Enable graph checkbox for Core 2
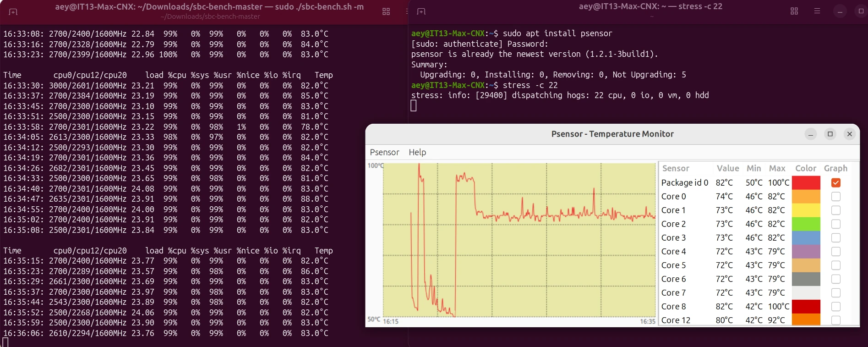The image size is (868, 347). (x=836, y=224)
